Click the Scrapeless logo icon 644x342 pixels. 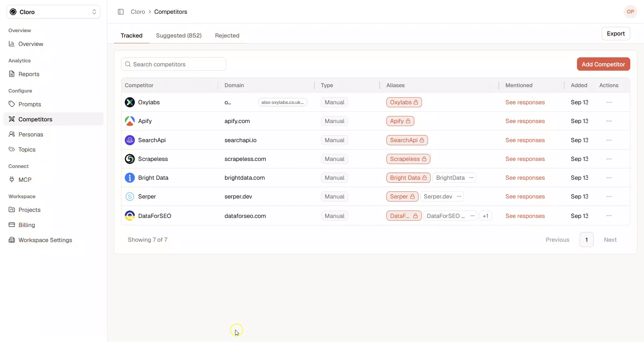(x=130, y=159)
